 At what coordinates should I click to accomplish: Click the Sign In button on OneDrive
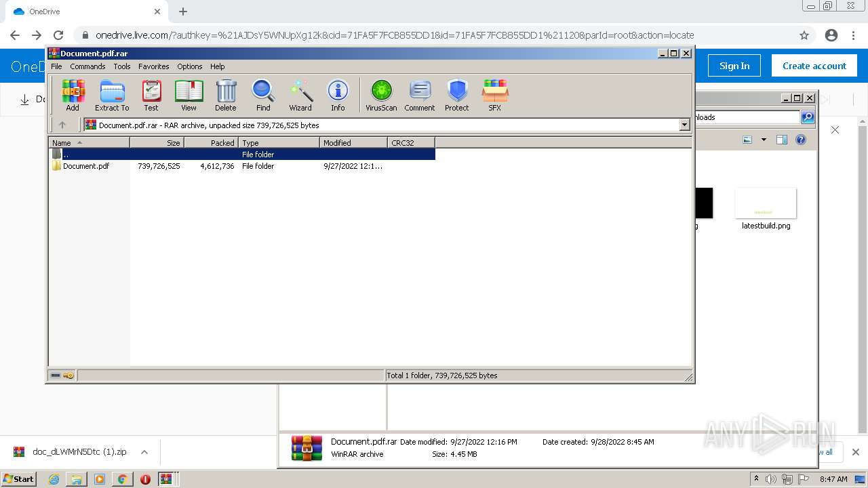(x=734, y=66)
